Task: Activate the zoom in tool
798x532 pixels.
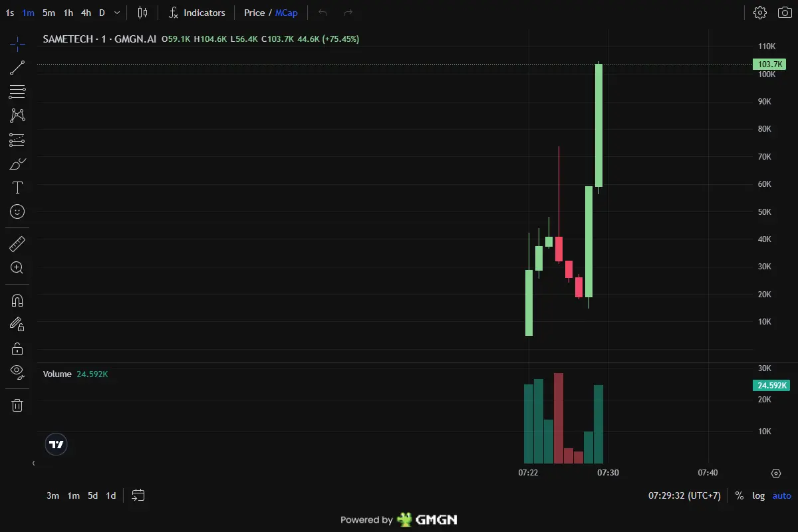Action: click(17, 268)
